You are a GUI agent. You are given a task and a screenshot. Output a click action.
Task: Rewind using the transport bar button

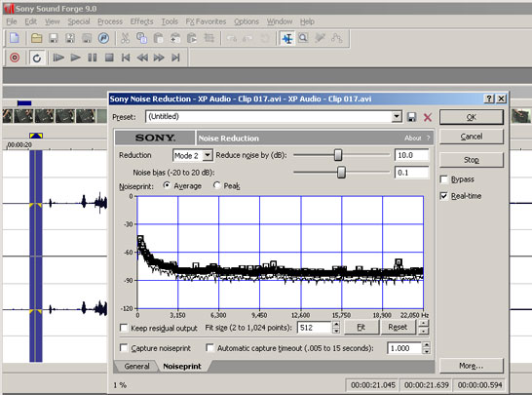coord(142,58)
